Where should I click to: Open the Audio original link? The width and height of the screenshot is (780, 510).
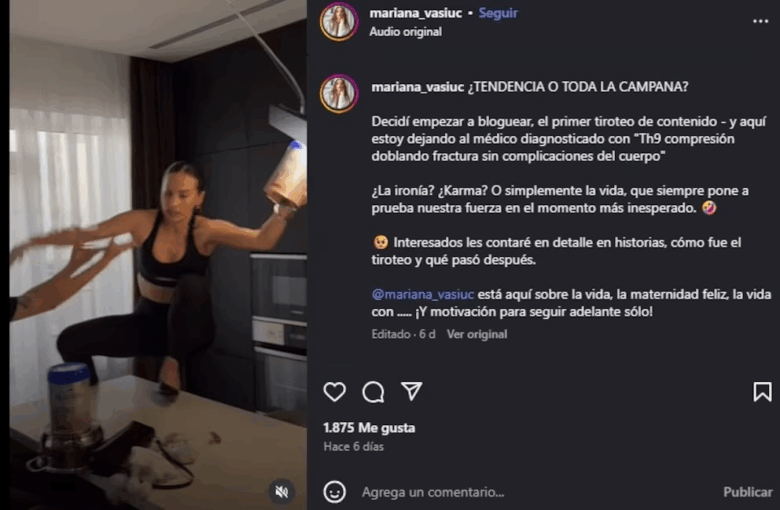pos(405,32)
